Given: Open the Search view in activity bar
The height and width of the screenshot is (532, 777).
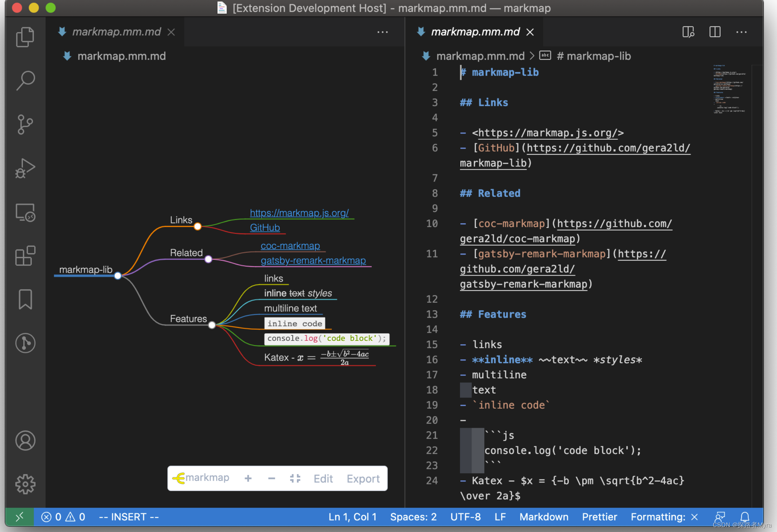Looking at the screenshot, I should (x=25, y=81).
